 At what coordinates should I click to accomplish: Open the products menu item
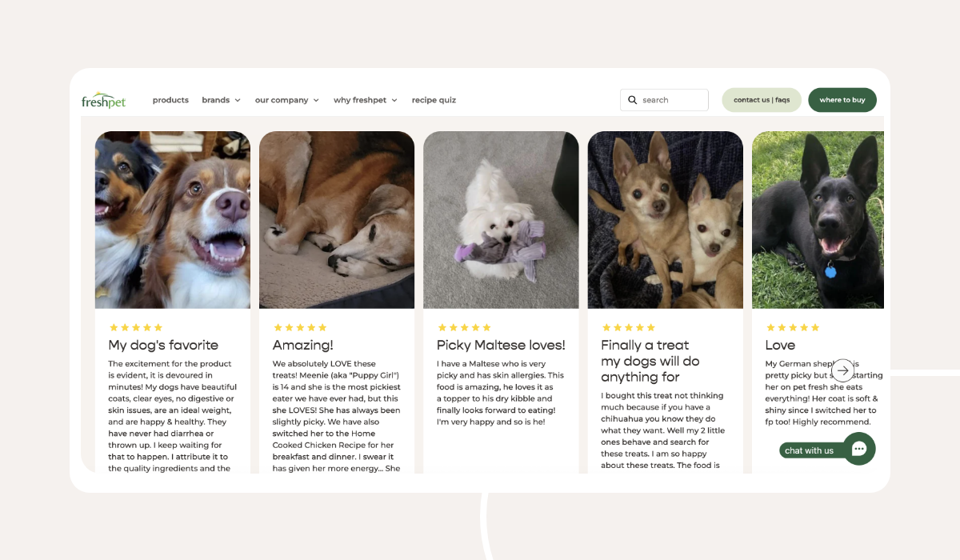point(170,100)
